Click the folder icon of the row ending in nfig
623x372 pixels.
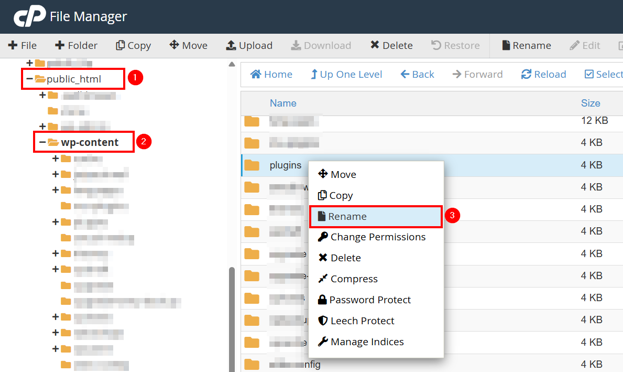(252, 364)
